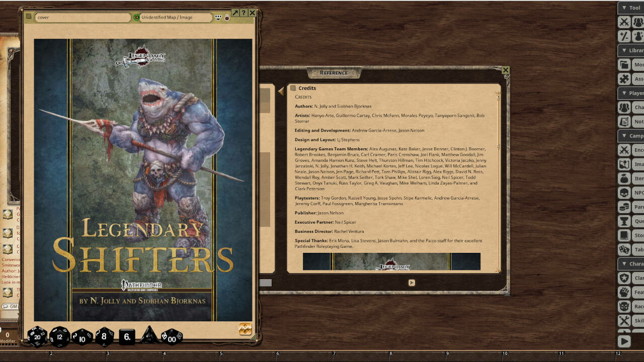The width and height of the screenshot is (644, 362).
Task: Open the Tables campaign icon
Action: point(624,249)
